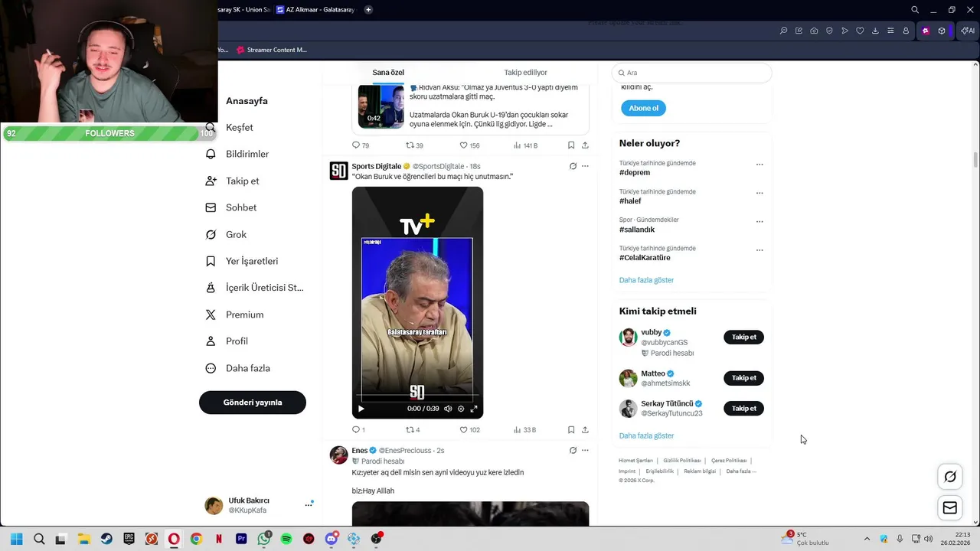Click Daha fazla göster under Kimi takip etmeli
Screen dimensions: 980x551
point(646,435)
